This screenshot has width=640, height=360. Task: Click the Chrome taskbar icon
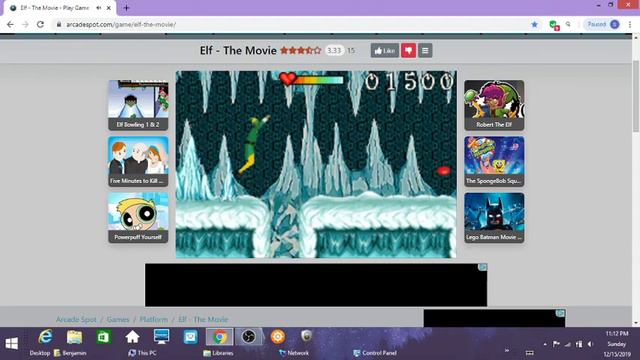[220, 337]
